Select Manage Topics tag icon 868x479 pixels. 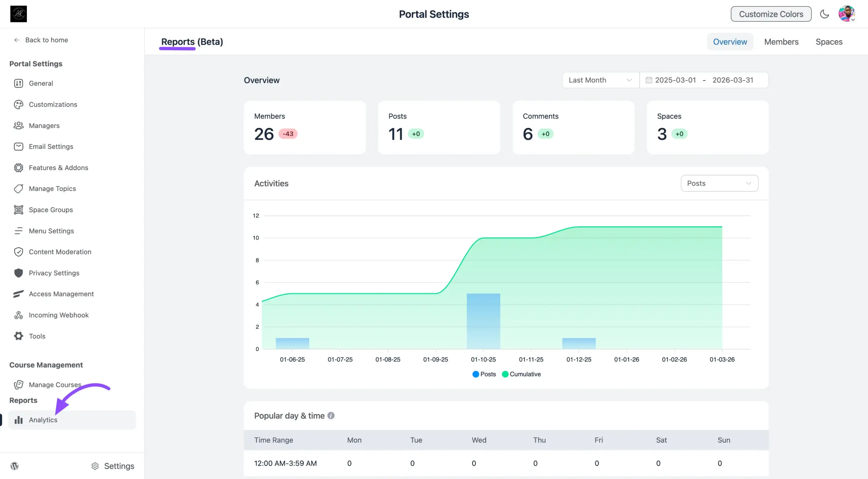click(18, 189)
